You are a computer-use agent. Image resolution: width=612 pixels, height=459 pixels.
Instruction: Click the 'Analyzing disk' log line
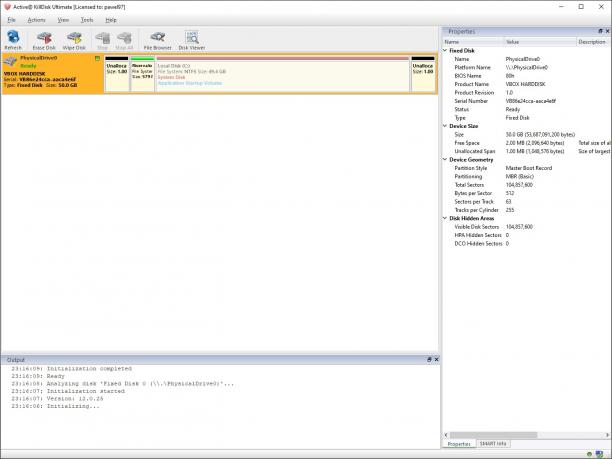pos(123,384)
